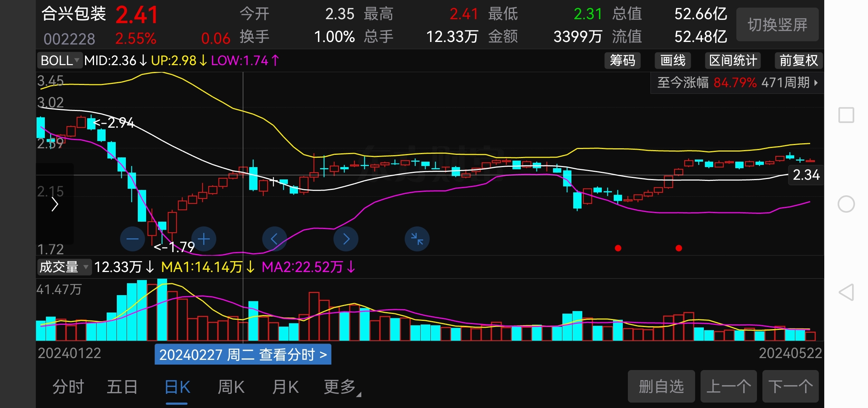This screenshot has width=868, height=408.
Task: Click the zoom in plus chart button
Action: click(x=204, y=239)
